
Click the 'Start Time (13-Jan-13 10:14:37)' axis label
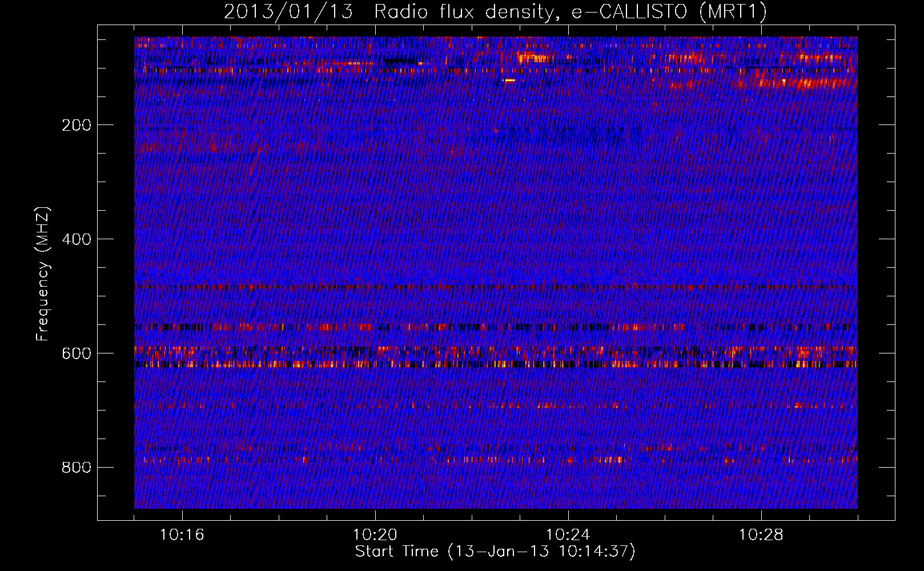click(495, 552)
